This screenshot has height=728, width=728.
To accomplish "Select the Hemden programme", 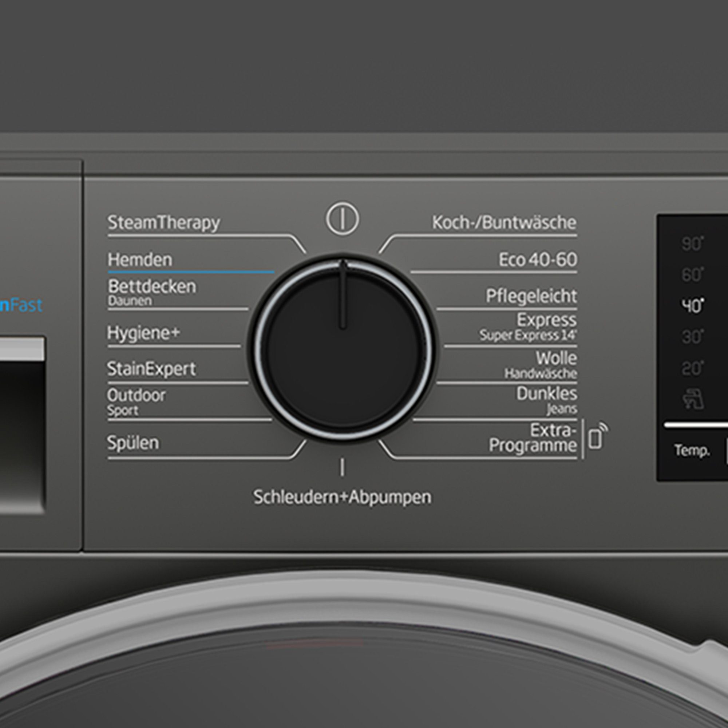I will point(139,260).
